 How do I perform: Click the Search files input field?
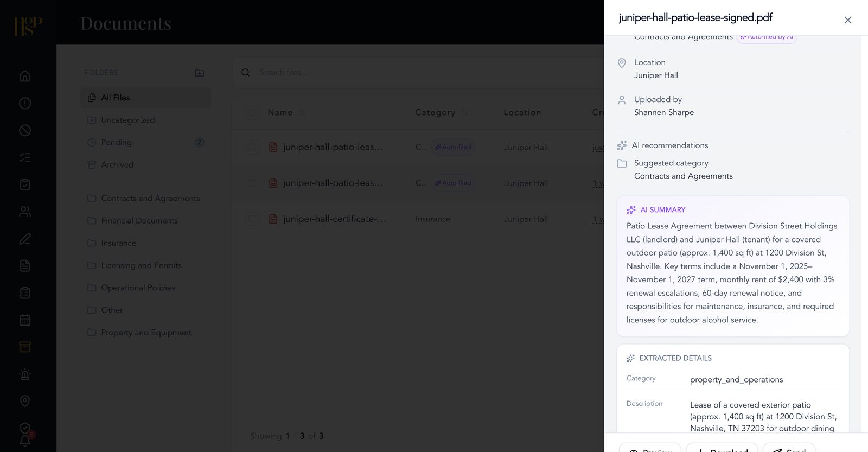pos(429,72)
